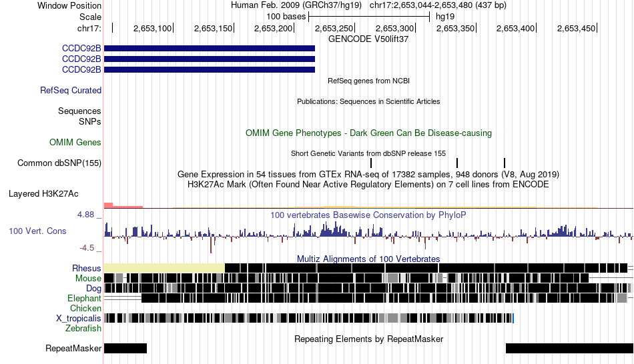Image resolution: width=634 pixels, height=364 pixels.
Task: Click the OMIM Gene Phenotypes title text
Action: (x=369, y=133)
